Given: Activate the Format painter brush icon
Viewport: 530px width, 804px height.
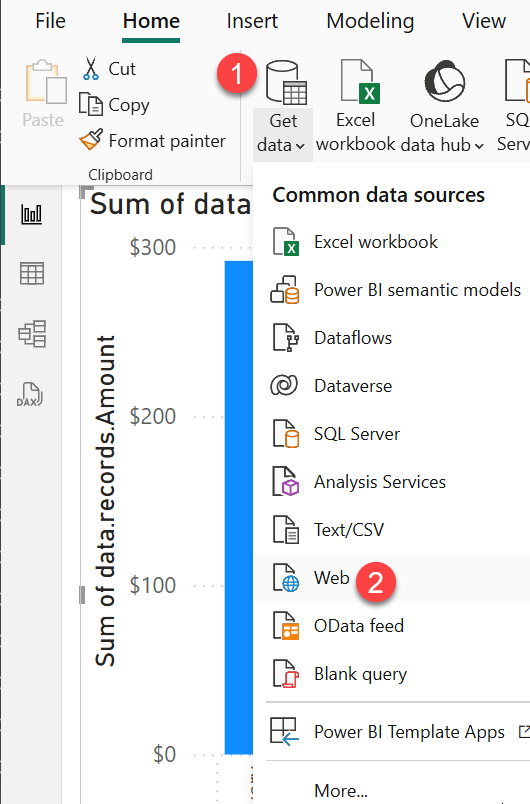Looking at the screenshot, I should coord(91,140).
